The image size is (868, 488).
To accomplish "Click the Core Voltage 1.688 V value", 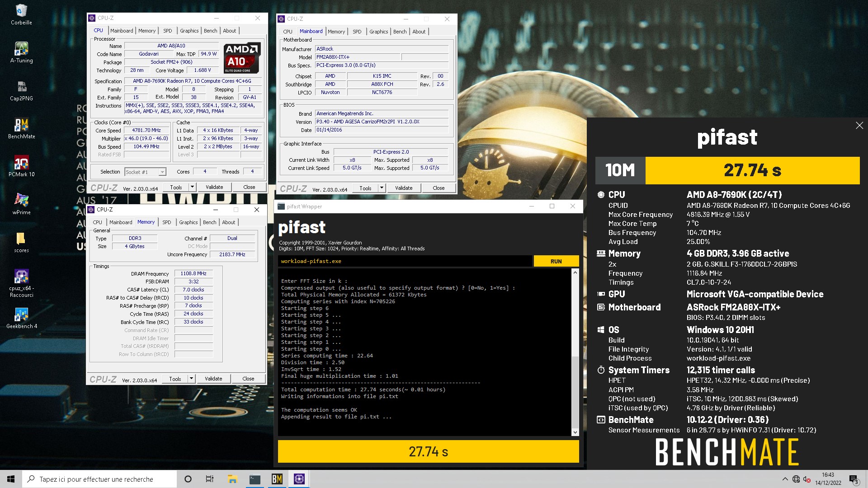I will click(x=202, y=70).
